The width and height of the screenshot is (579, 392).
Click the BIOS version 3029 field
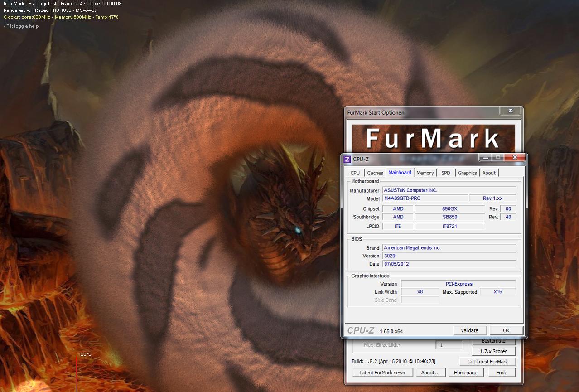[449, 256]
